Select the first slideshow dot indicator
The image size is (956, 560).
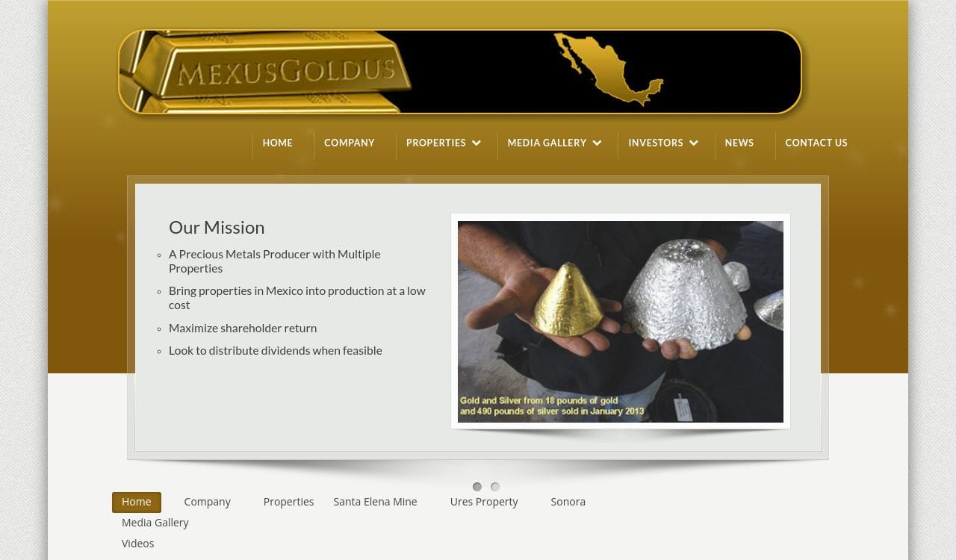(477, 487)
